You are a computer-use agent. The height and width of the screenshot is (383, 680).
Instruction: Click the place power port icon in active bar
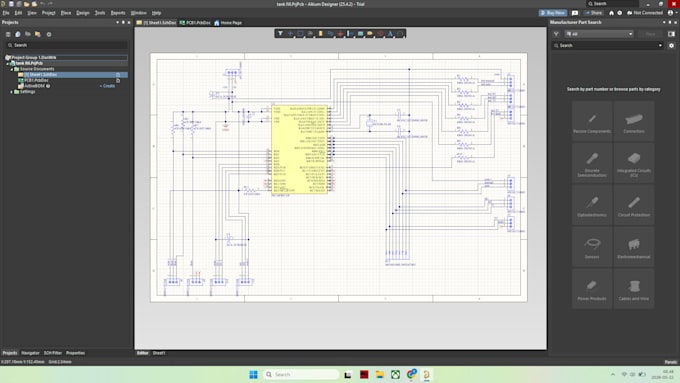tap(340, 33)
